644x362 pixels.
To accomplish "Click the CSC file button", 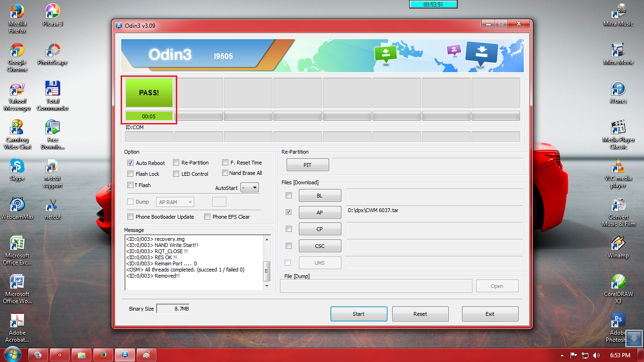I will tap(320, 246).
